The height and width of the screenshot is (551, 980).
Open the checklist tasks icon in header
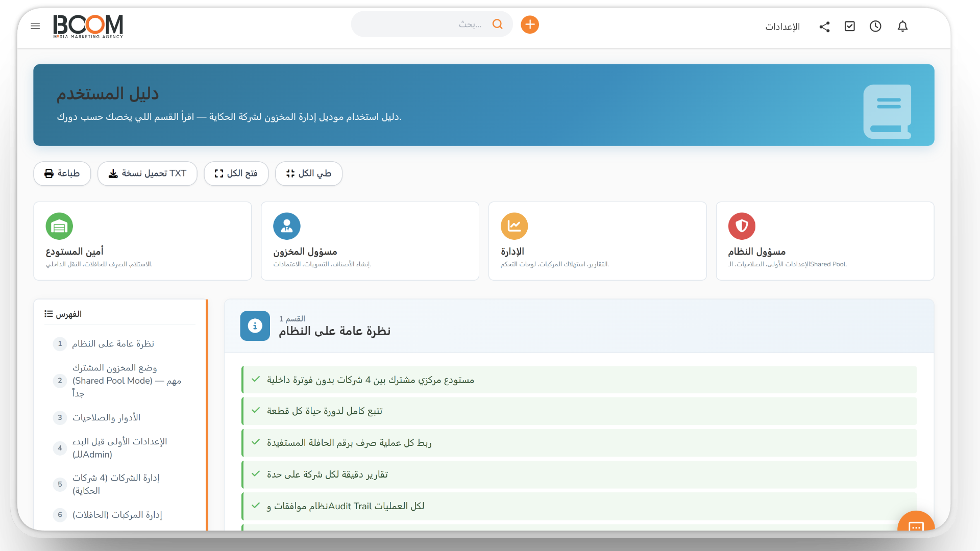(x=850, y=27)
